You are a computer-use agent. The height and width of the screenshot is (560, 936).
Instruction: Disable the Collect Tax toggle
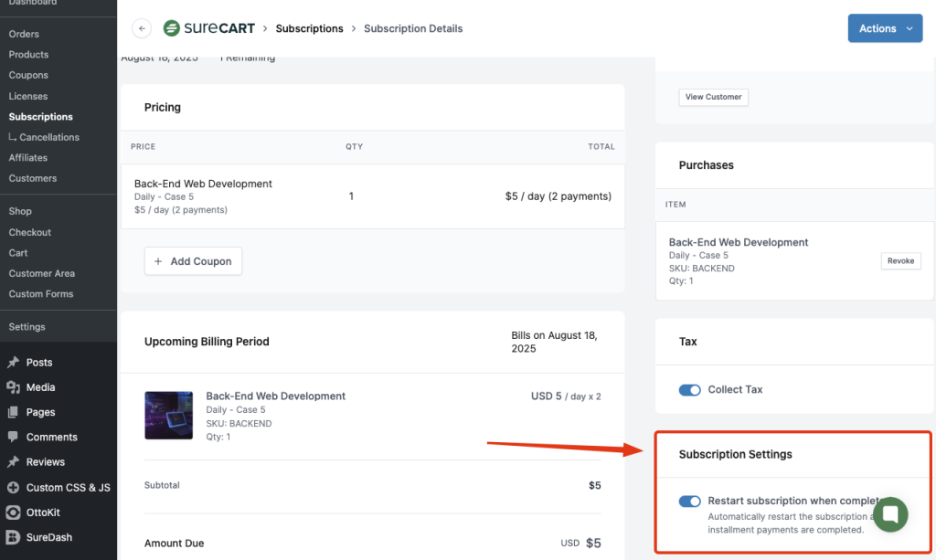point(689,390)
